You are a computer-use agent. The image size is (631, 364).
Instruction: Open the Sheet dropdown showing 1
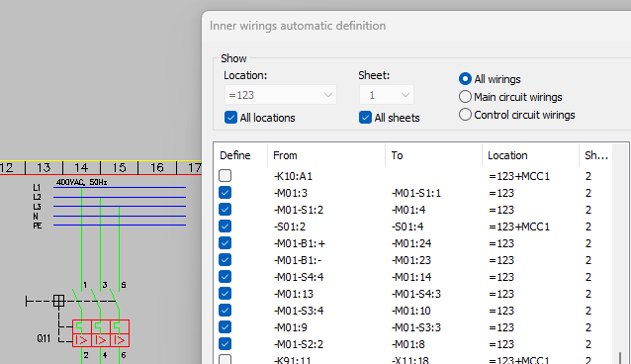387,95
